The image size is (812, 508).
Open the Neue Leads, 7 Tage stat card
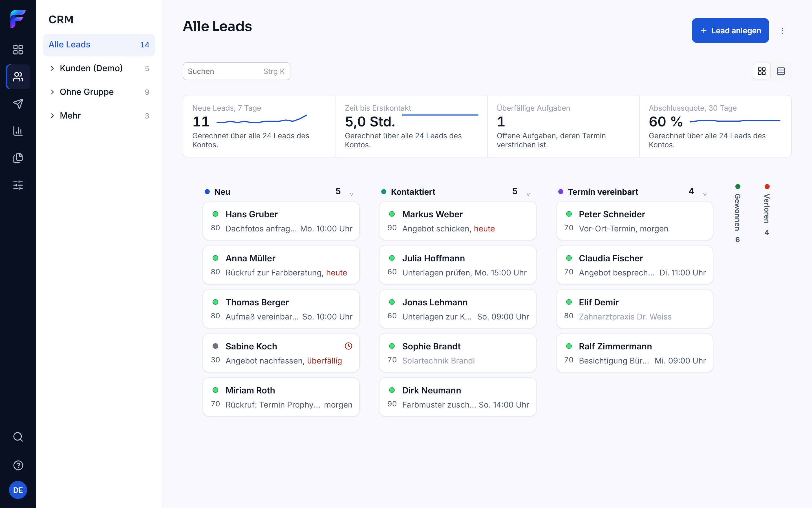click(259, 126)
